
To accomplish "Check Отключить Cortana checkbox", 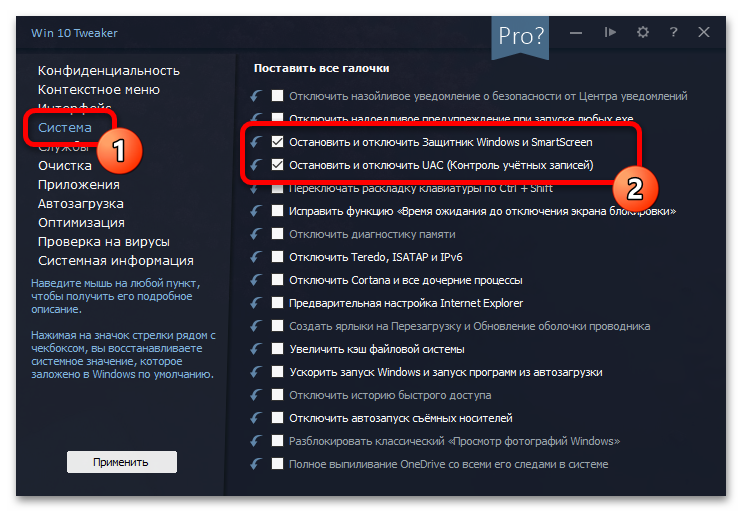I will tap(277, 280).
